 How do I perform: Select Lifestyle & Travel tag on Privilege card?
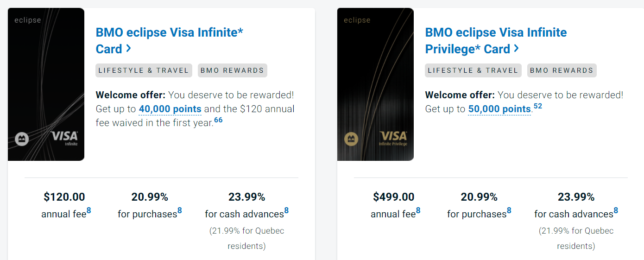473,70
